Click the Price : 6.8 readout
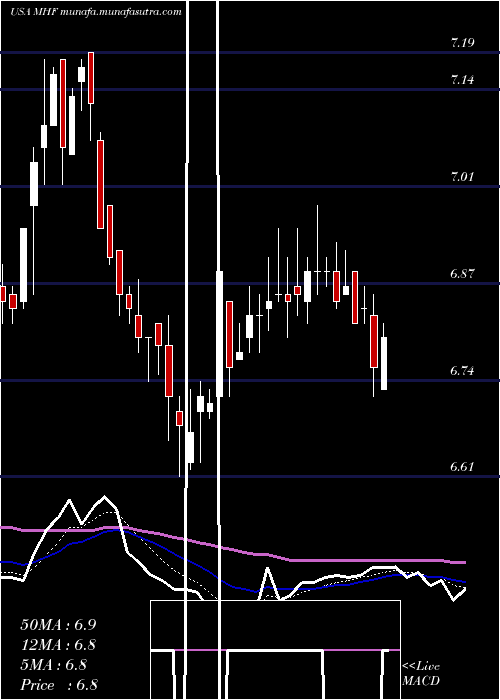 point(59,685)
